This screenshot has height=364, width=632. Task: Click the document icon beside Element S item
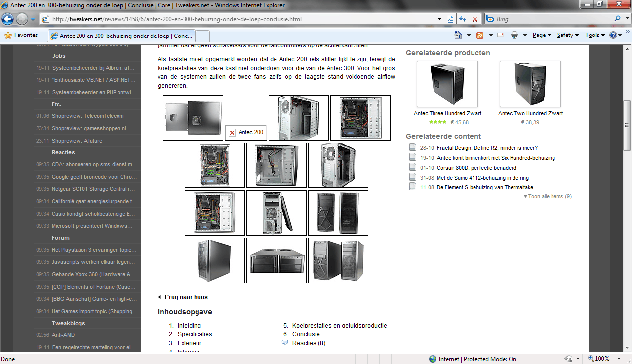click(x=413, y=187)
